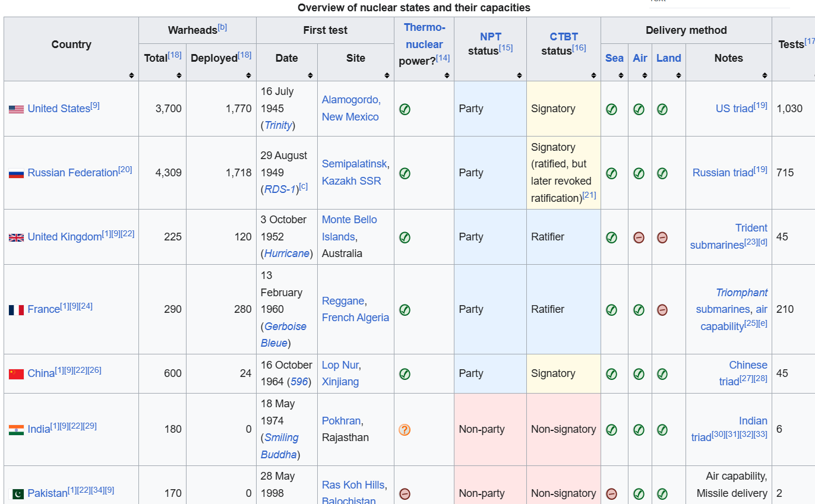Viewport: 815px width, 504px height.
Task: Sort table by Country column arrows
Action: coord(131,75)
